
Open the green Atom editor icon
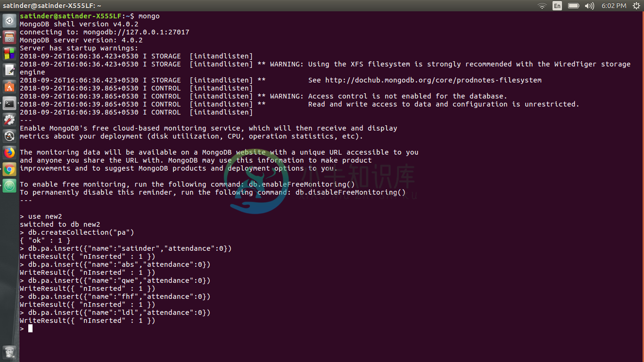tap(9, 186)
